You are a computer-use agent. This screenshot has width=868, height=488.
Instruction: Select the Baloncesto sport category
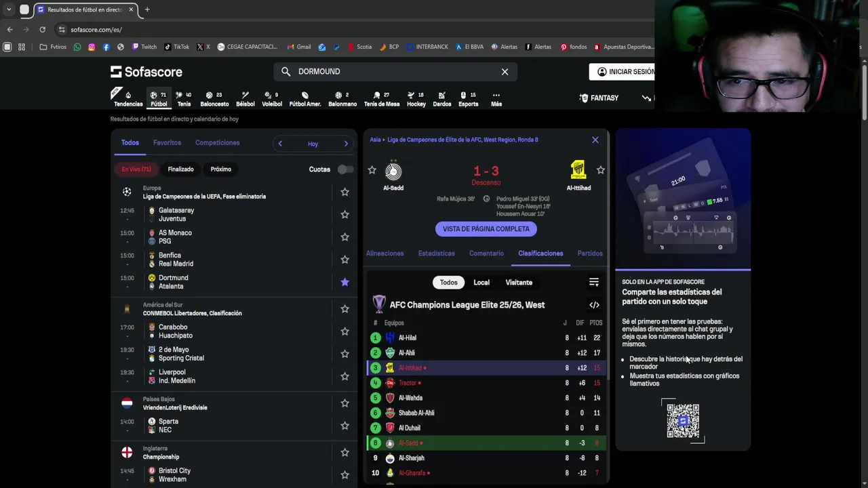click(214, 99)
